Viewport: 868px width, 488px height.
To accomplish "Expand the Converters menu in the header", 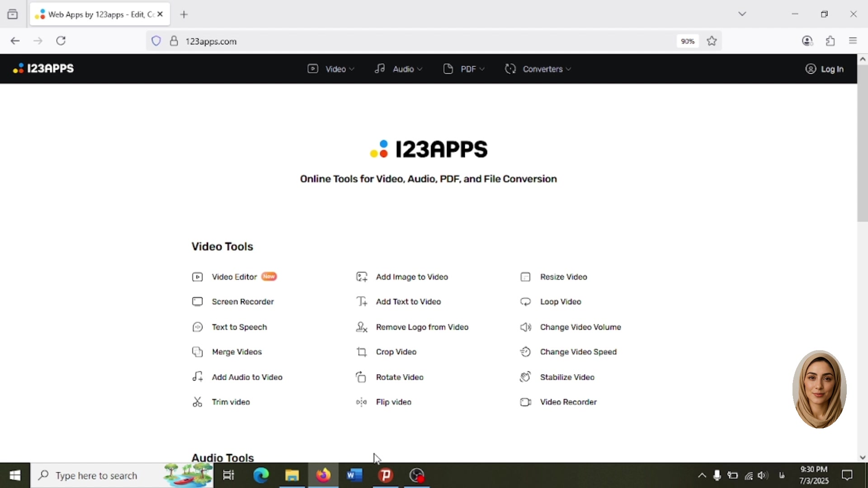I will [538, 69].
